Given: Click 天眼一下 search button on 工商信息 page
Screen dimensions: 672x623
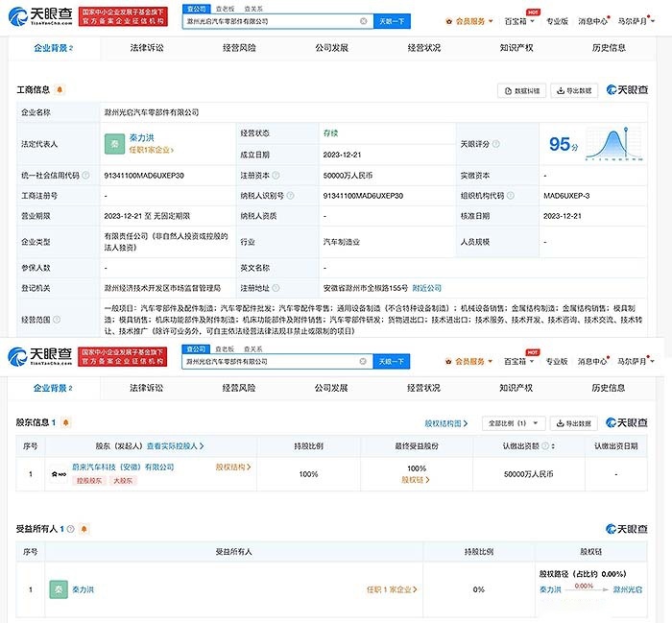Looking at the screenshot, I should (392, 21).
